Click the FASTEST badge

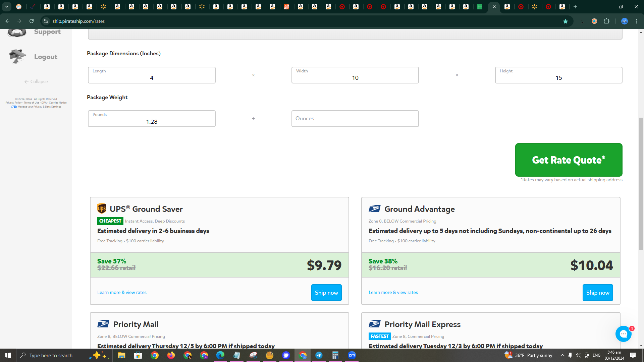click(379, 336)
